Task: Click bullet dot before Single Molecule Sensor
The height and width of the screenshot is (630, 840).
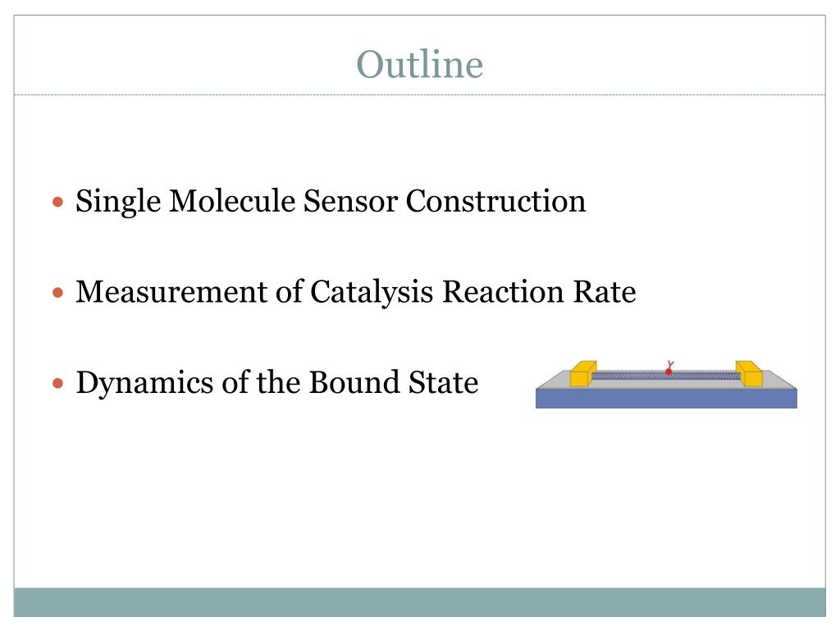Action: pos(58,202)
